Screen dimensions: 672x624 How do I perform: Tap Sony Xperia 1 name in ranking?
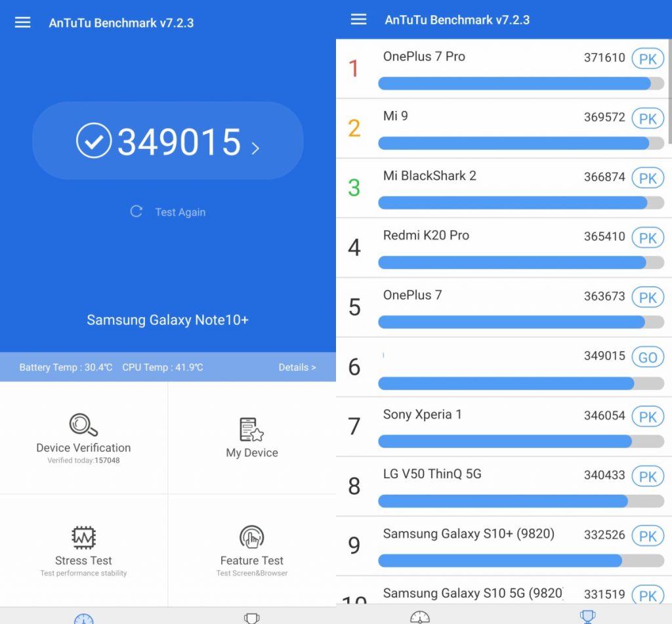(422, 415)
